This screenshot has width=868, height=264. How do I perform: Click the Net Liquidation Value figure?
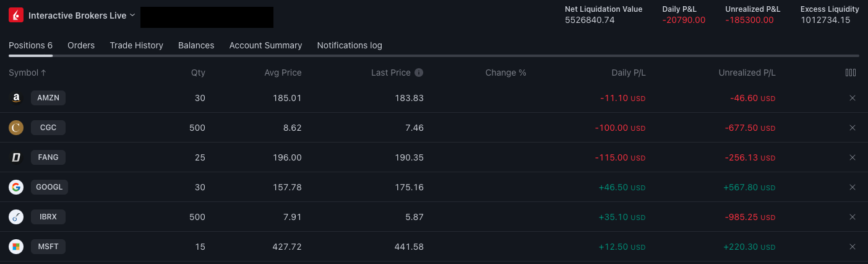[590, 20]
